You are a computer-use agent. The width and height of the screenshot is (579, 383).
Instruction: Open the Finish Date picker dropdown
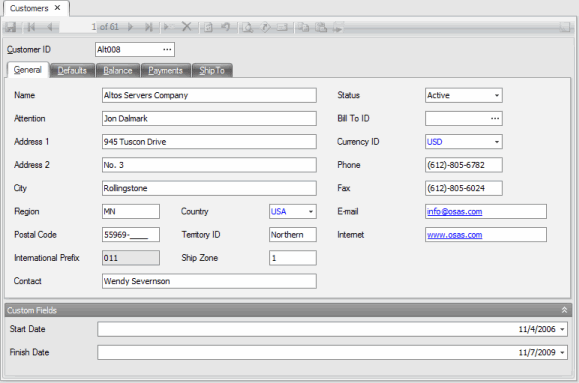pyautogui.click(x=562, y=353)
